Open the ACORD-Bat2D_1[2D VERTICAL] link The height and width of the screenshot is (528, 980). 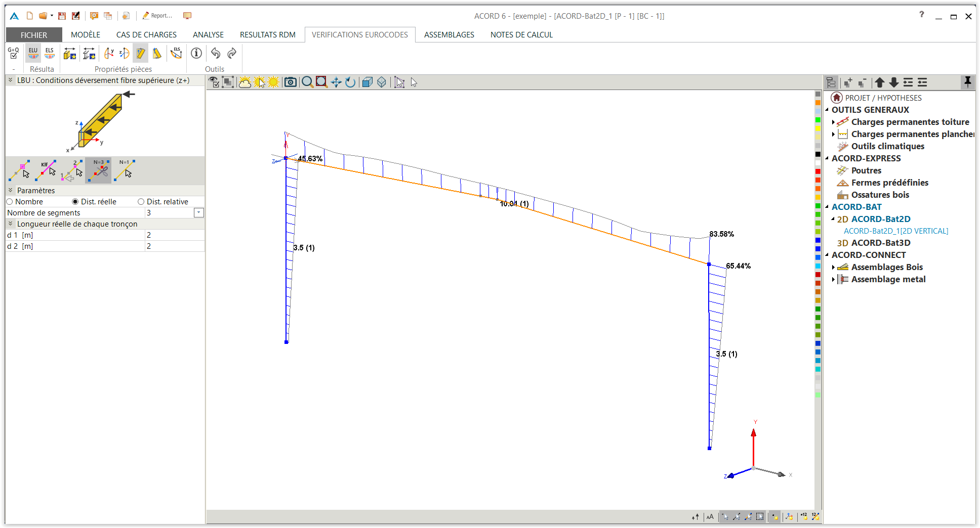895,231
